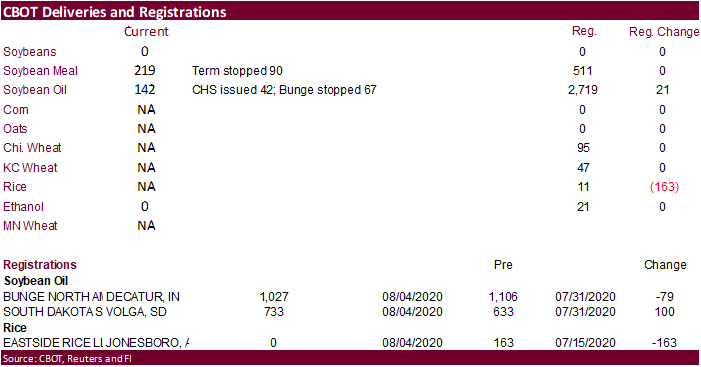Click the Pre column header

[x=503, y=265]
